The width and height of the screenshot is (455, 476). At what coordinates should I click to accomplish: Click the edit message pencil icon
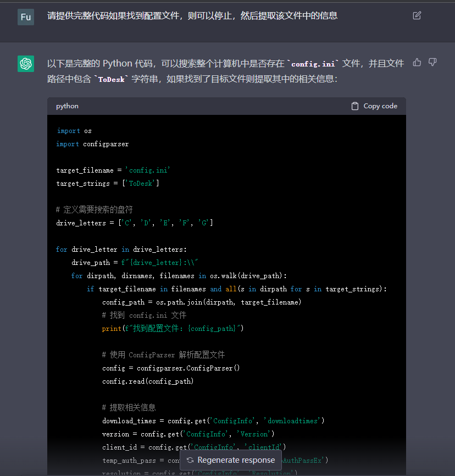[x=417, y=15]
